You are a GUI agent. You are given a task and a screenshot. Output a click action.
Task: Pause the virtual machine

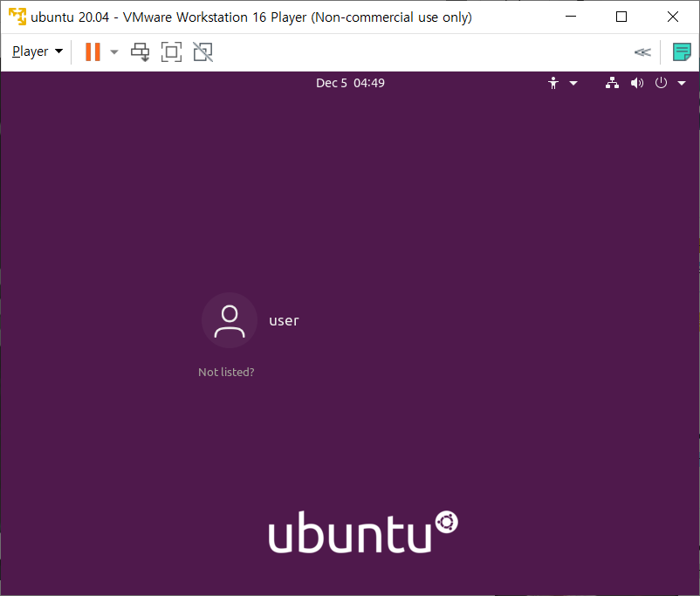pos(93,51)
